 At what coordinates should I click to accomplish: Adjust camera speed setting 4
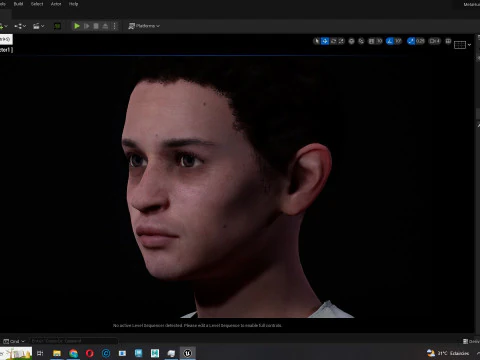pos(435,41)
